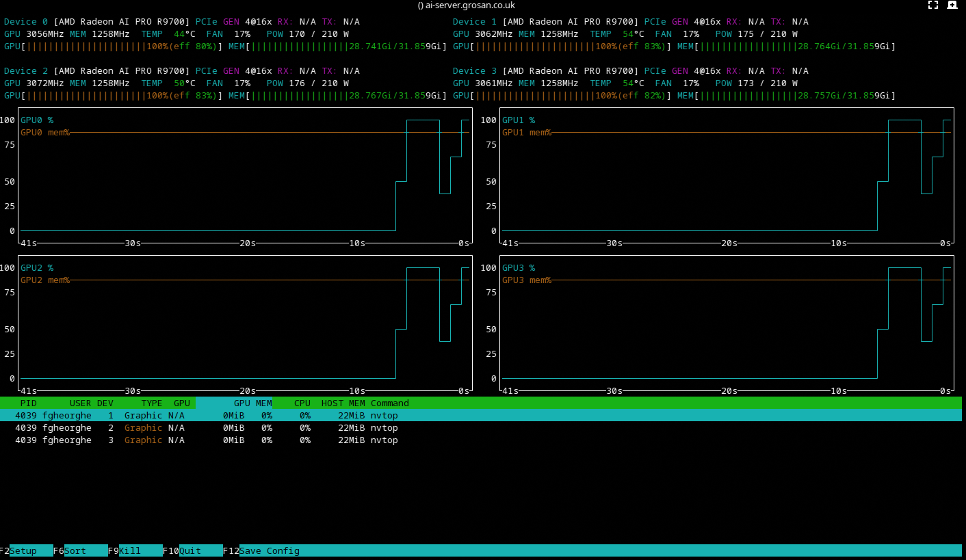Click the "Device 2" label
Viewport: 966px width, 560px height.
pos(26,71)
